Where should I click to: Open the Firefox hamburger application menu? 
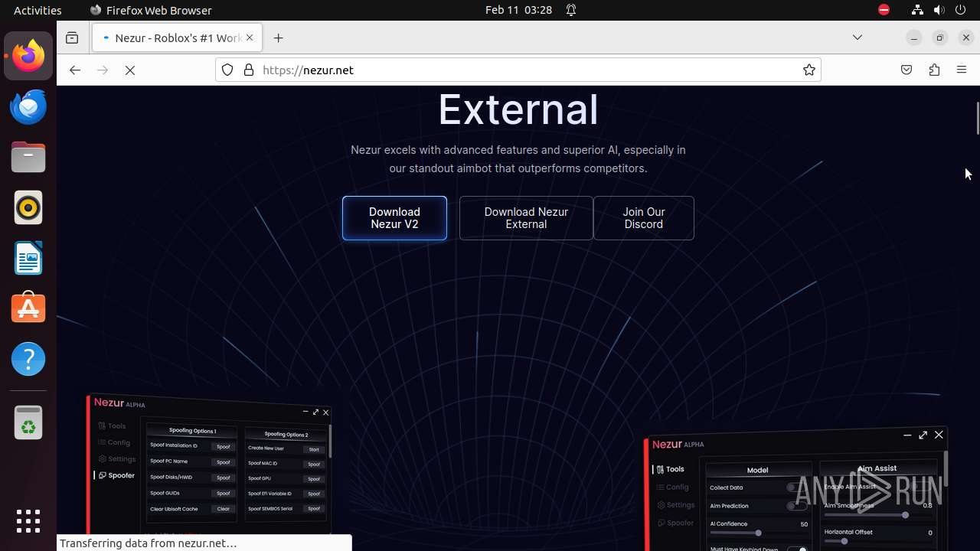(x=962, y=70)
